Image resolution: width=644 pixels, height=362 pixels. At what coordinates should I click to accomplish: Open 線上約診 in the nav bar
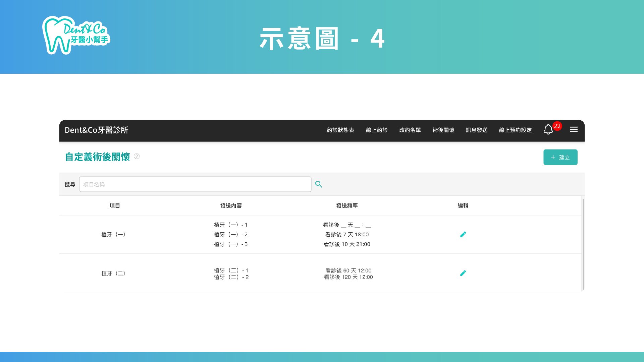[x=377, y=130]
